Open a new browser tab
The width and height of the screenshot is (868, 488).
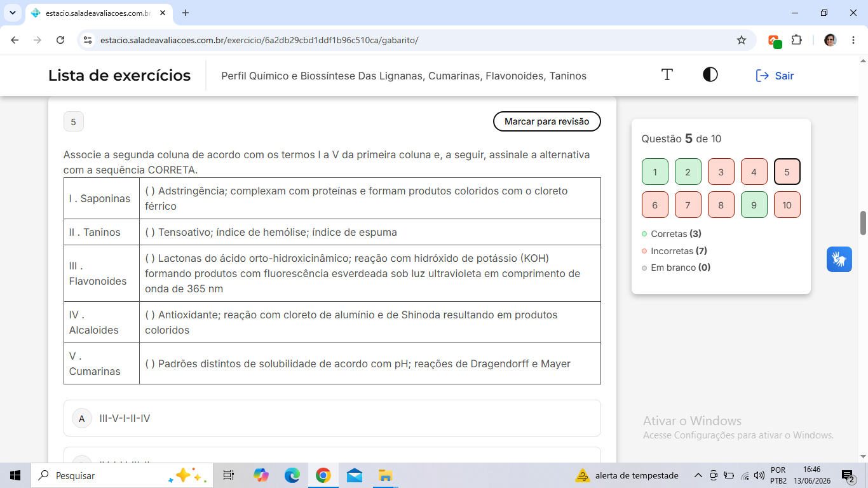(x=186, y=13)
